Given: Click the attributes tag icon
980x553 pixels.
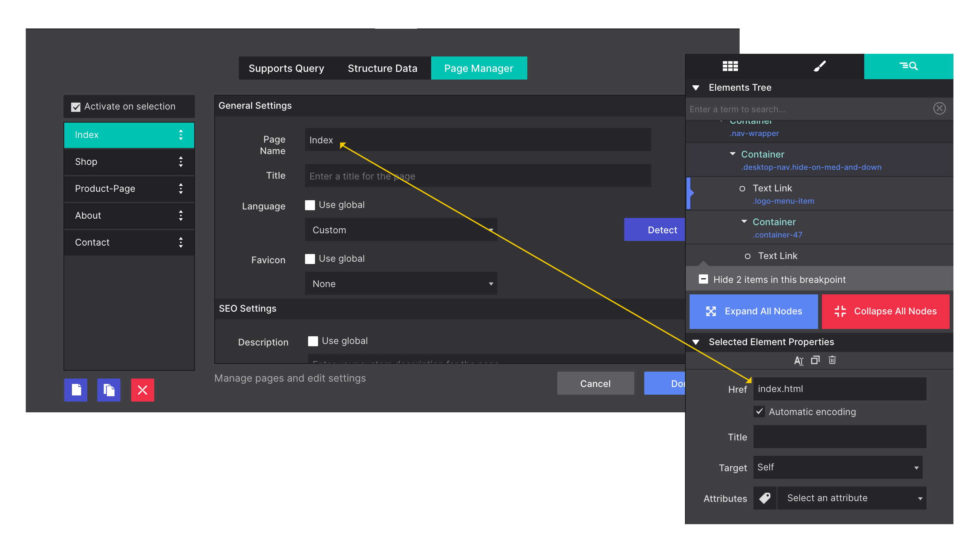Looking at the screenshot, I should pyautogui.click(x=765, y=498).
